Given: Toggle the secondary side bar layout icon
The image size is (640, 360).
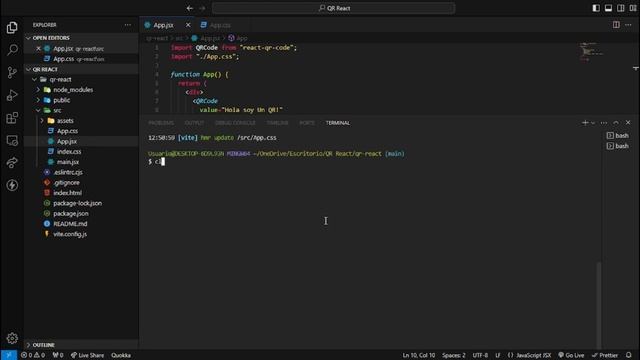Looking at the screenshot, I should point(620,8).
